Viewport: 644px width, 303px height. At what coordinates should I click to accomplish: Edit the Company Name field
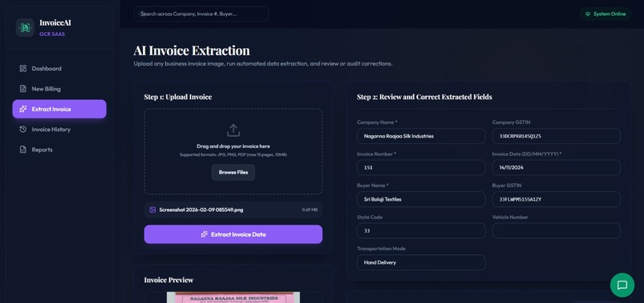421,136
